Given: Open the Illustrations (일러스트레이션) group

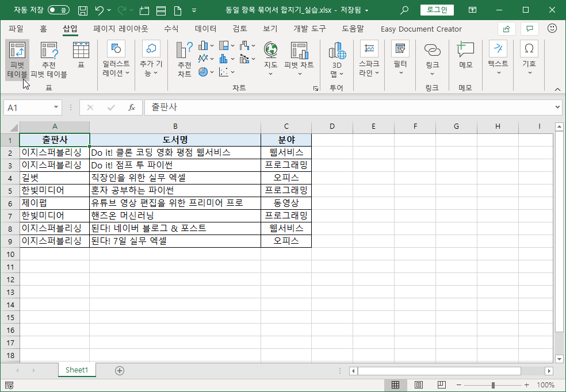Looking at the screenshot, I should 116,60.
